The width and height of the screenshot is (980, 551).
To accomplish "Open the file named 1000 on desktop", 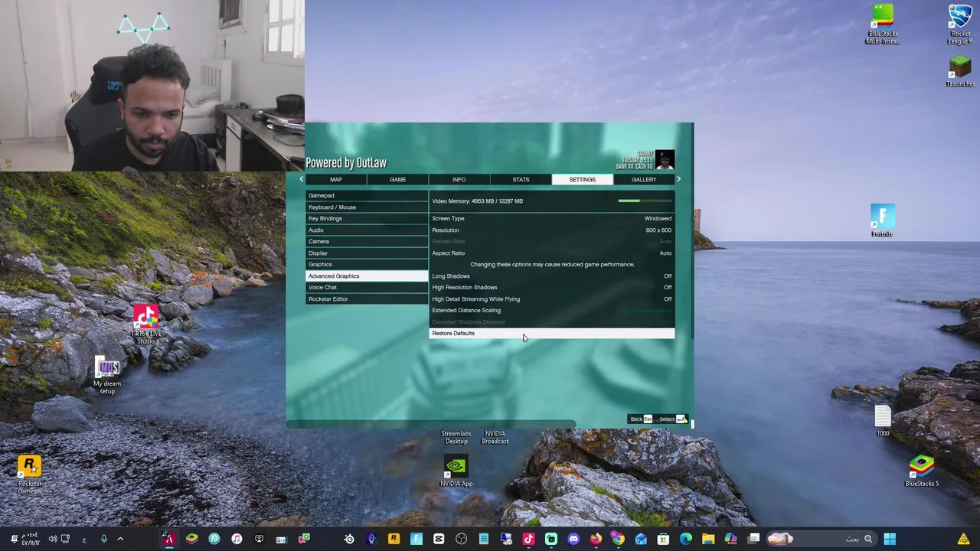I will coord(883,421).
